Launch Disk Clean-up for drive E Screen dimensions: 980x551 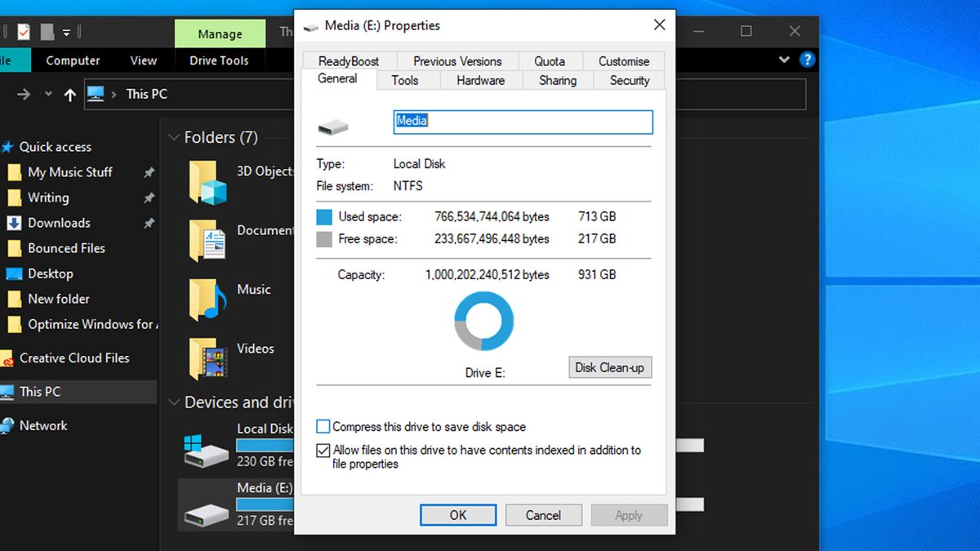(x=610, y=367)
